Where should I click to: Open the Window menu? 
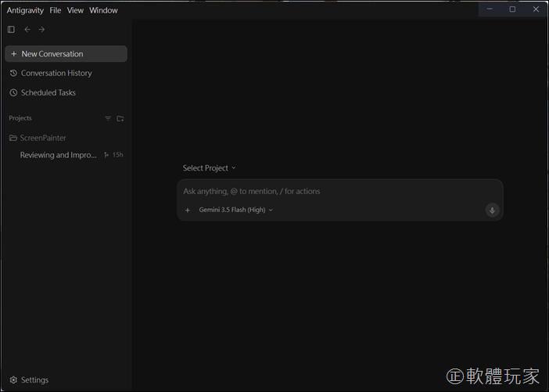tap(103, 10)
